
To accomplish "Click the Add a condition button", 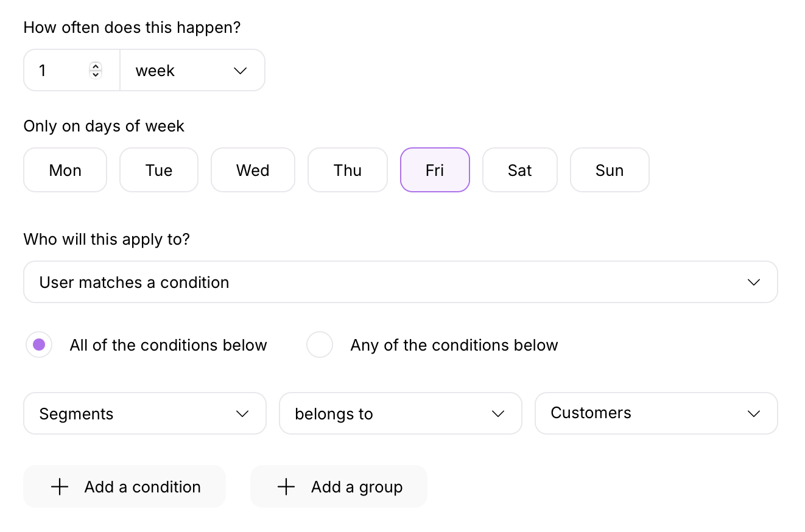I will click(124, 486).
